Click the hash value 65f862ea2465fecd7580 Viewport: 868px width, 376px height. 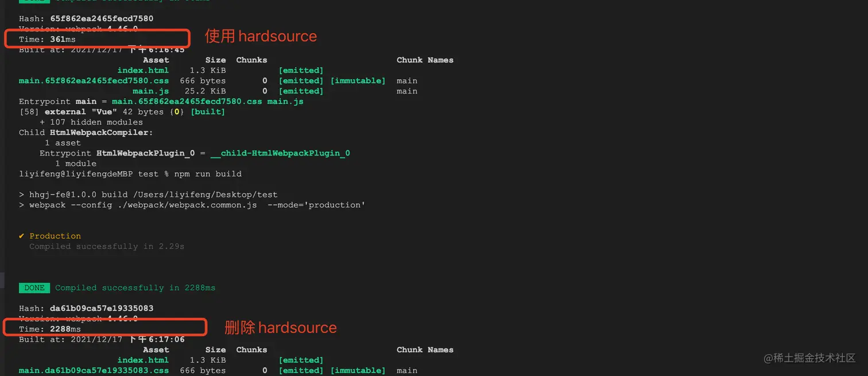102,18
